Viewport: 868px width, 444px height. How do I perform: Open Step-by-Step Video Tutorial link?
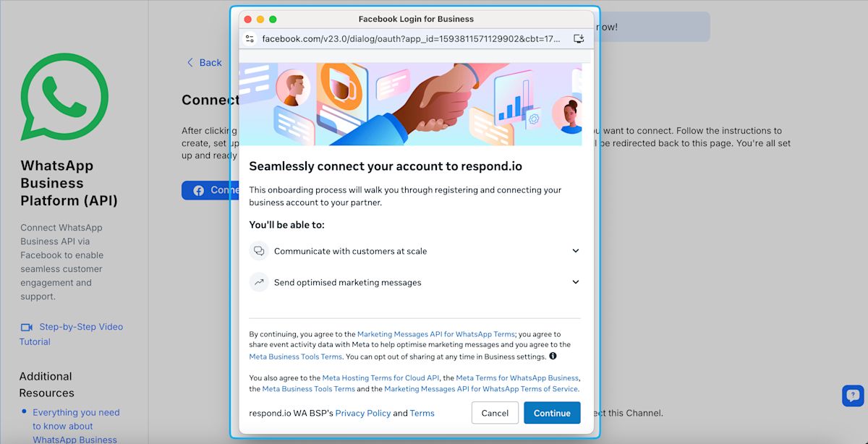[80, 327]
